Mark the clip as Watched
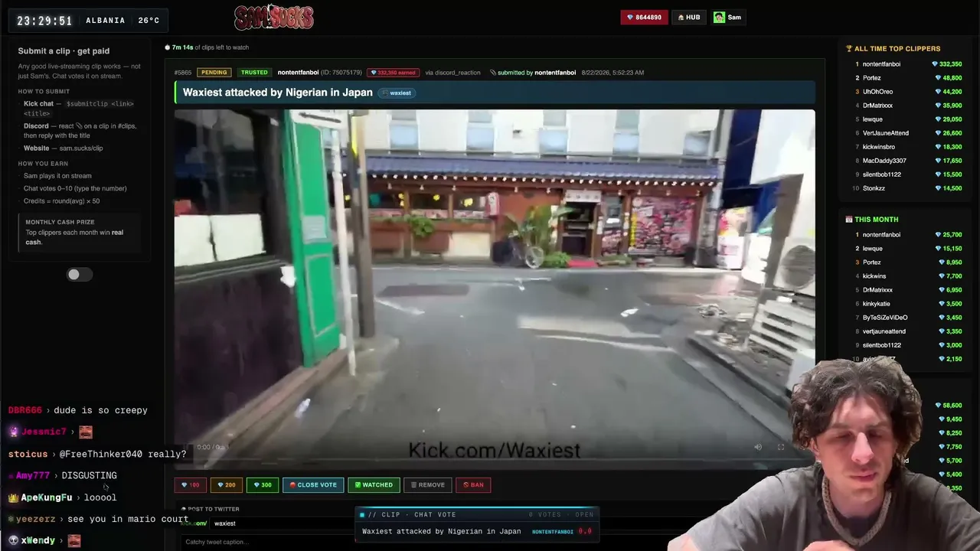Viewport: 980px width, 551px height. pos(373,484)
